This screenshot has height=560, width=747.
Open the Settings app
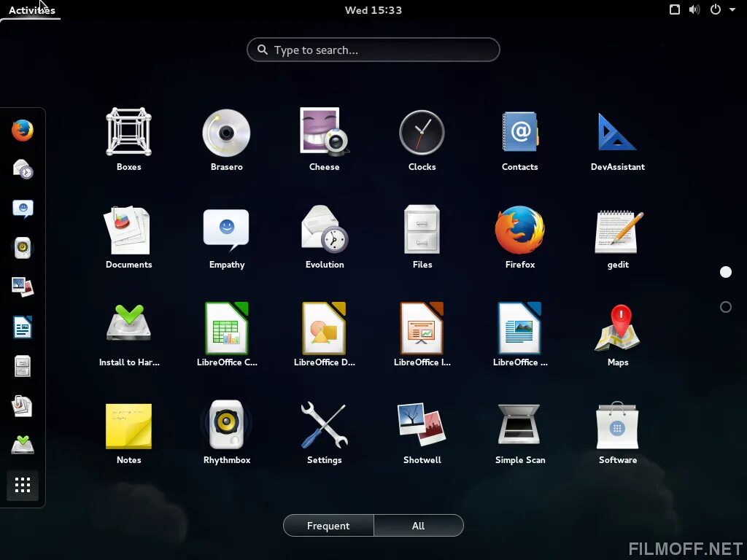click(325, 432)
